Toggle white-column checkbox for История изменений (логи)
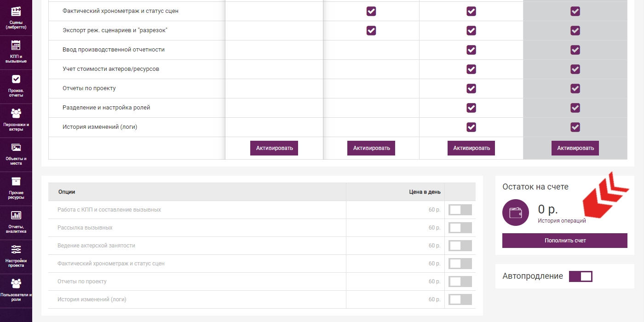 [x=471, y=127]
